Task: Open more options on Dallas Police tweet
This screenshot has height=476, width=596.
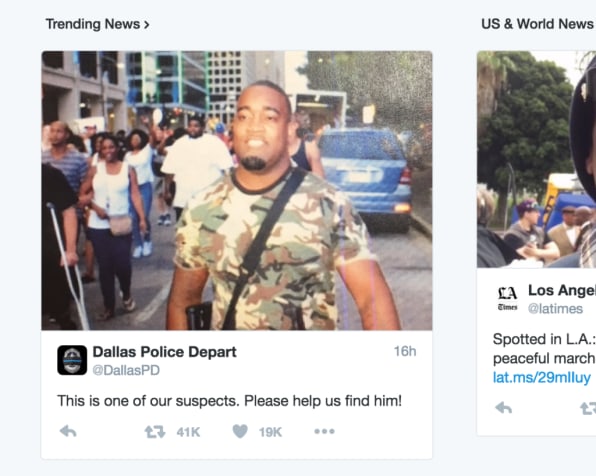Action: tap(324, 432)
